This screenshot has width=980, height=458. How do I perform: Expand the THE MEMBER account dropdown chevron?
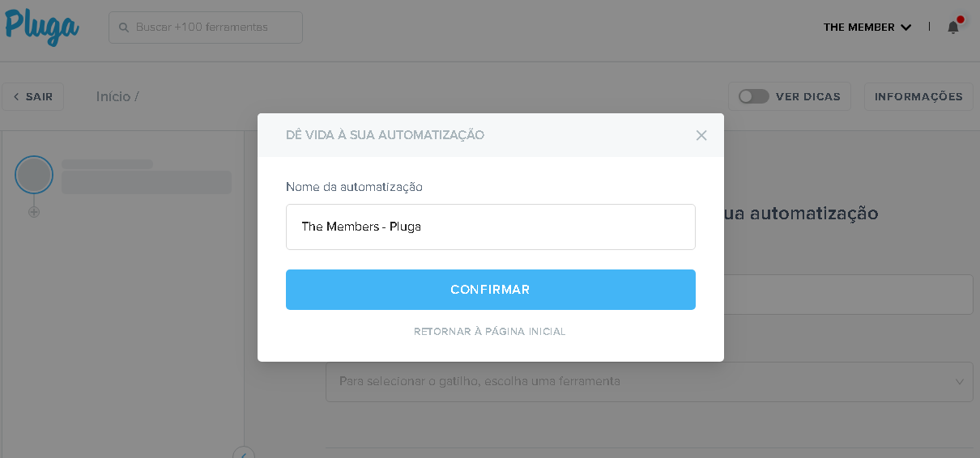tap(905, 28)
